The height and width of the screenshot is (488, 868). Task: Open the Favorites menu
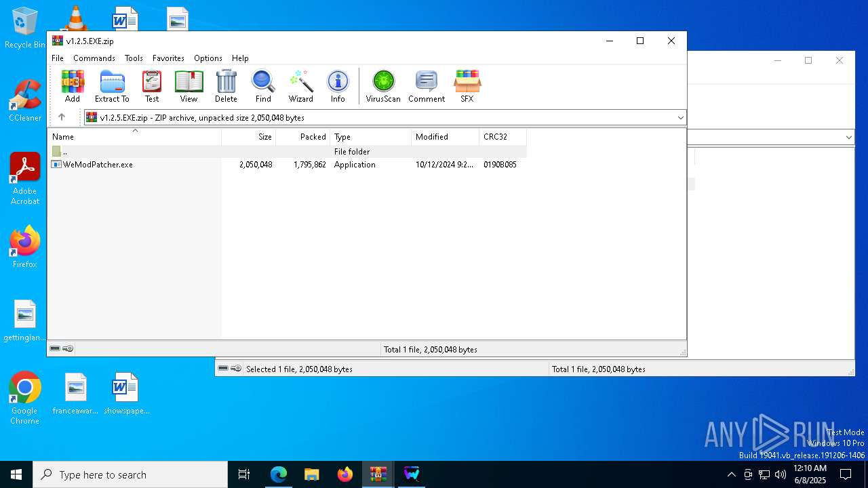[x=168, y=58]
